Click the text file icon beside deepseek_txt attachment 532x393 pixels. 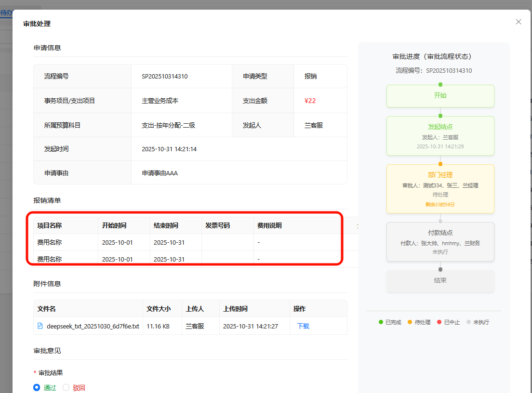tap(40, 326)
